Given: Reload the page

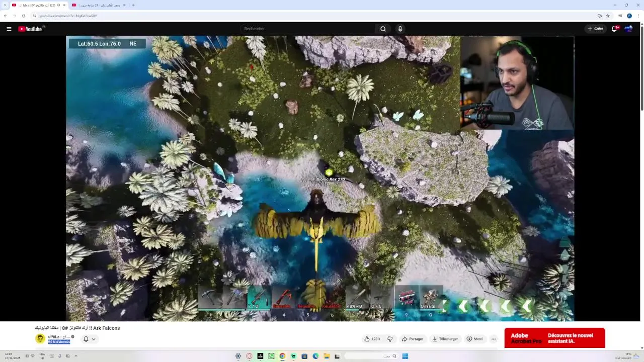Looking at the screenshot, I should (23, 16).
